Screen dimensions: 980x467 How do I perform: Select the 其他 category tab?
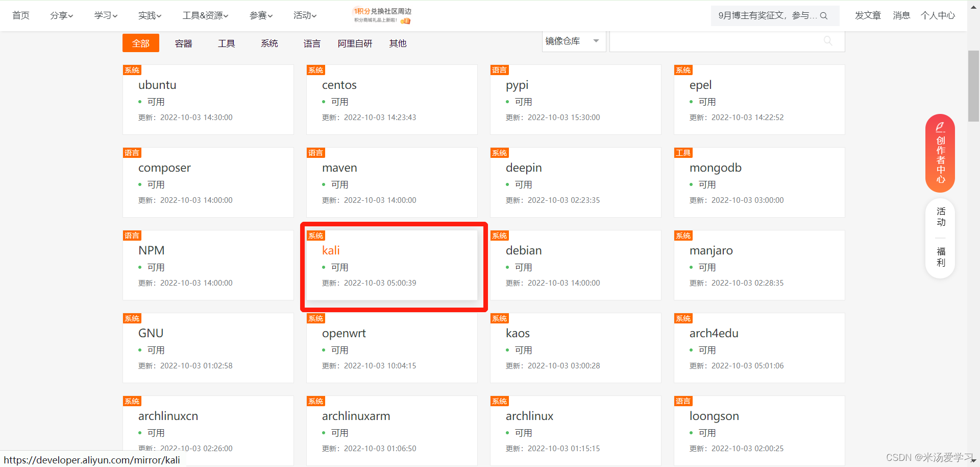coord(398,43)
